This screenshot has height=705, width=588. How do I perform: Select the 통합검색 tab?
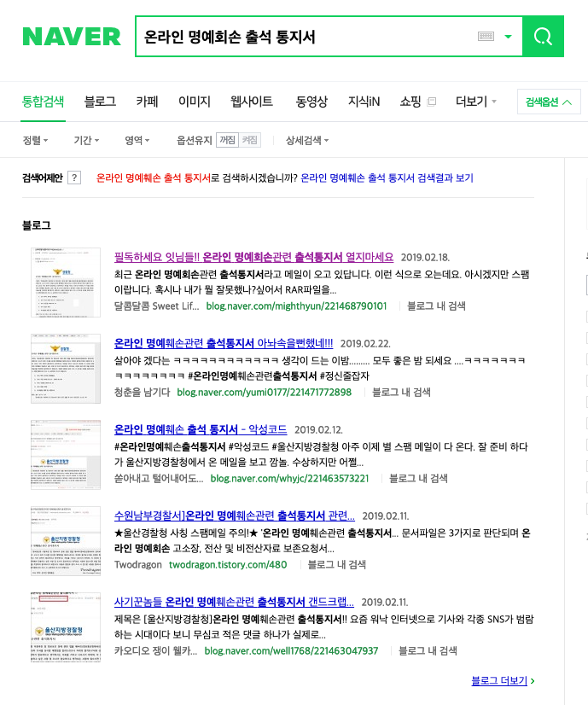(44, 102)
